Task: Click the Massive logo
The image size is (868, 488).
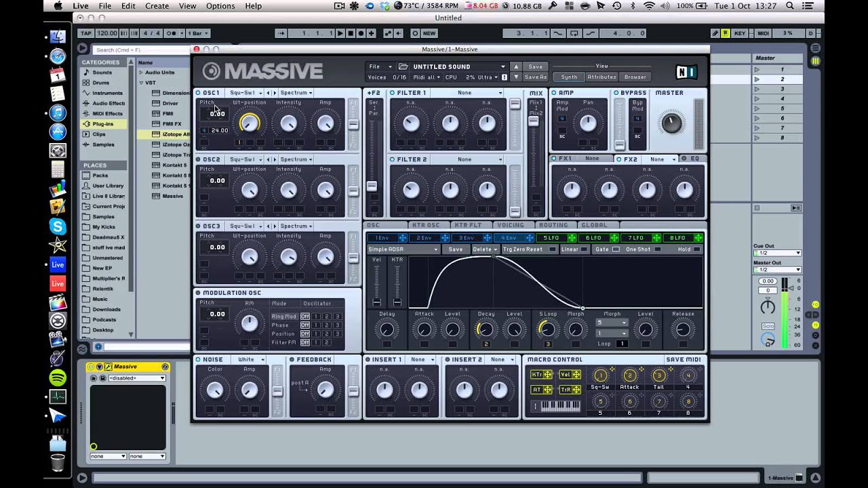Action: pyautogui.click(x=262, y=71)
